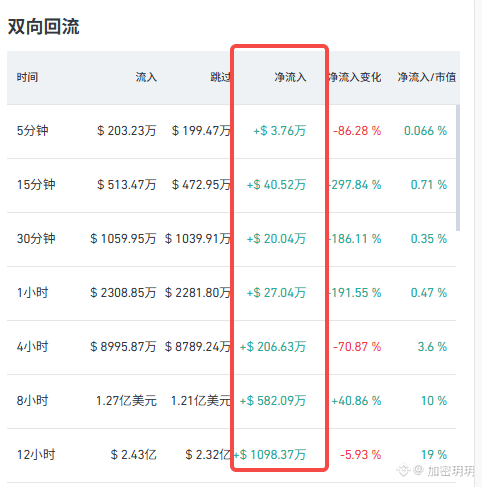482x487 pixels.
Task: Click net inflow +$ 1098.37万
Action: (x=270, y=454)
